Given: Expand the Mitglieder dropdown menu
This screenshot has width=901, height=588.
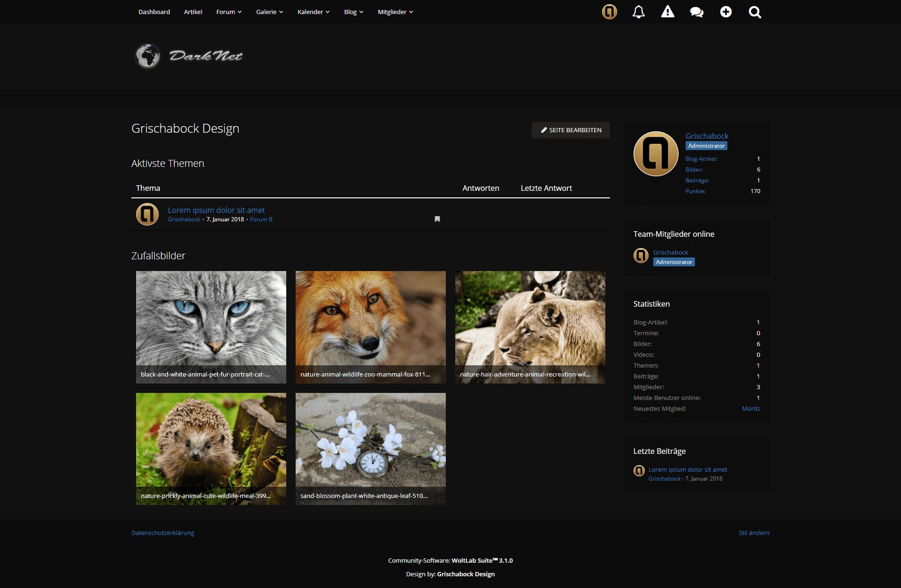Looking at the screenshot, I should point(395,12).
